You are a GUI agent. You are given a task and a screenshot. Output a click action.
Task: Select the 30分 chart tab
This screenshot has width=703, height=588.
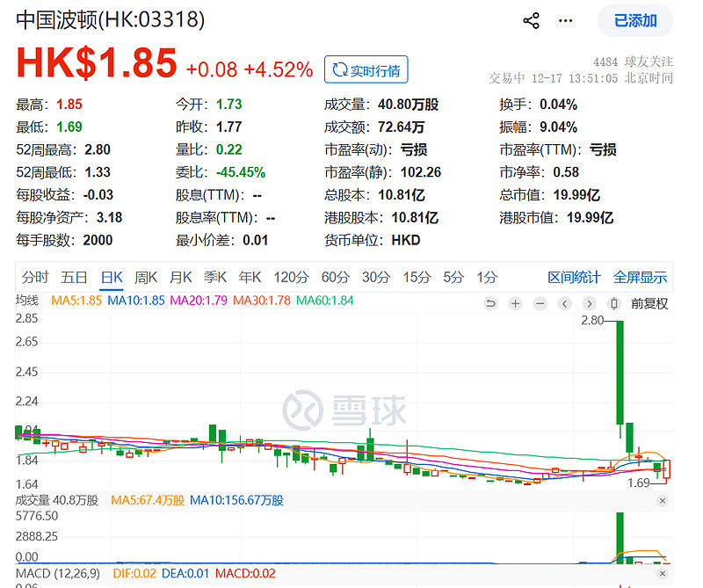(x=376, y=277)
